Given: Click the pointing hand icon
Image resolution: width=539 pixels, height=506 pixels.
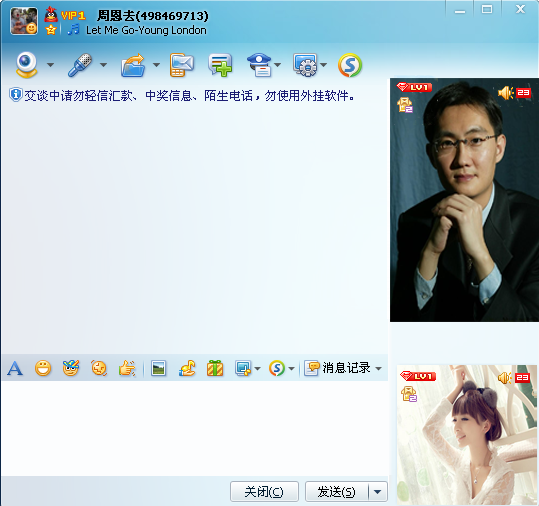Looking at the screenshot, I should [x=127, y=368].
